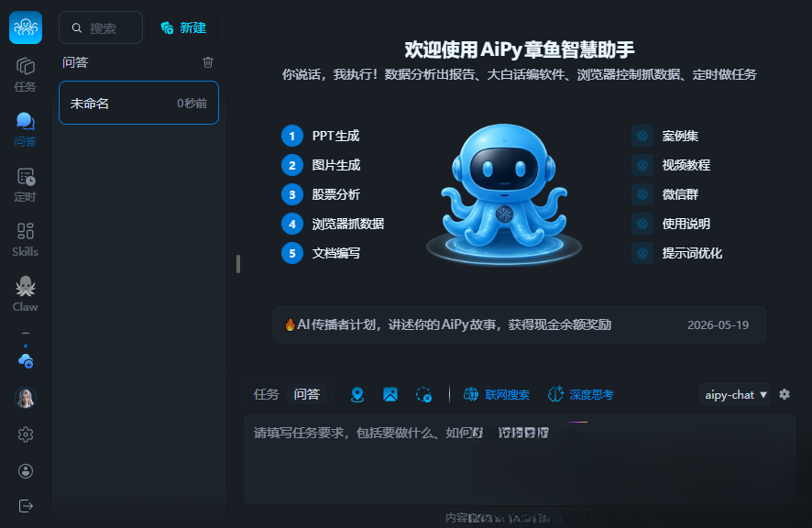Open the 案例集 link
The image size is (812, 528).
click(x=680, y=136)
